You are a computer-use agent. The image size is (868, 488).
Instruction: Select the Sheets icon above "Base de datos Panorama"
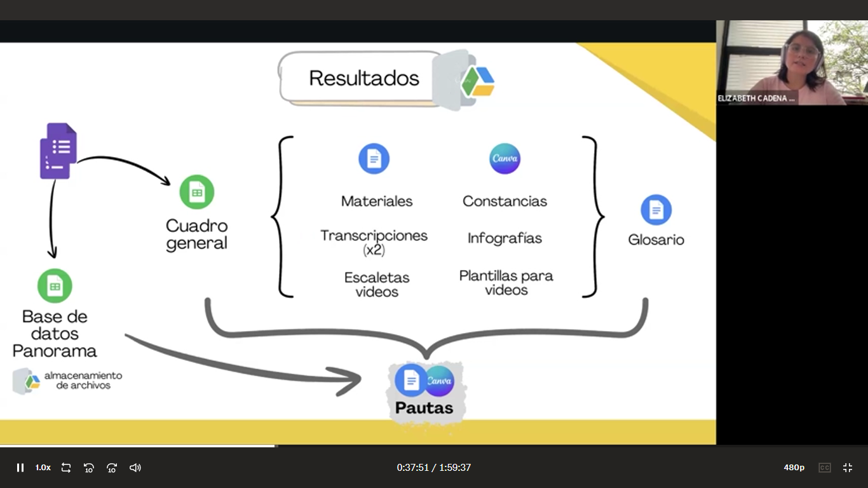55,285
